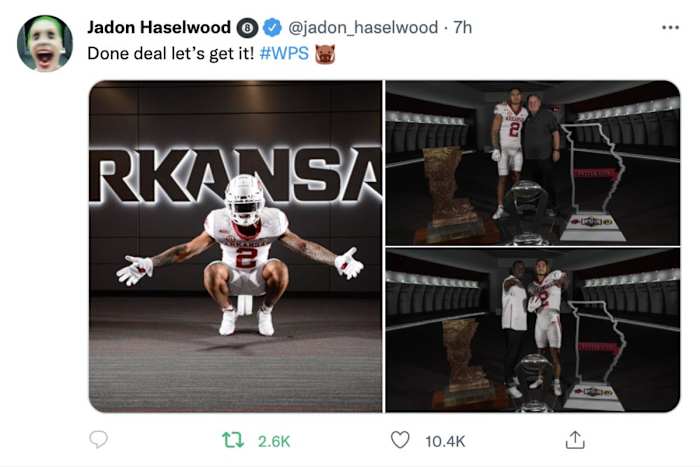Image resolution: width=700 pixels, height=467 pixels.
Task: Retweet using the green arrows icon
Action: tap(231, 439)
